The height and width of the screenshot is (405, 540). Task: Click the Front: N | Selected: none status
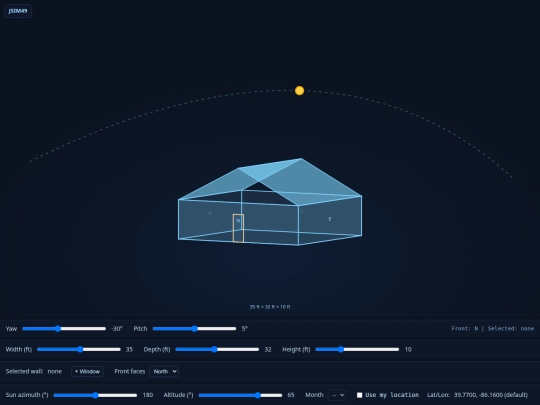(x=493, y=329)
